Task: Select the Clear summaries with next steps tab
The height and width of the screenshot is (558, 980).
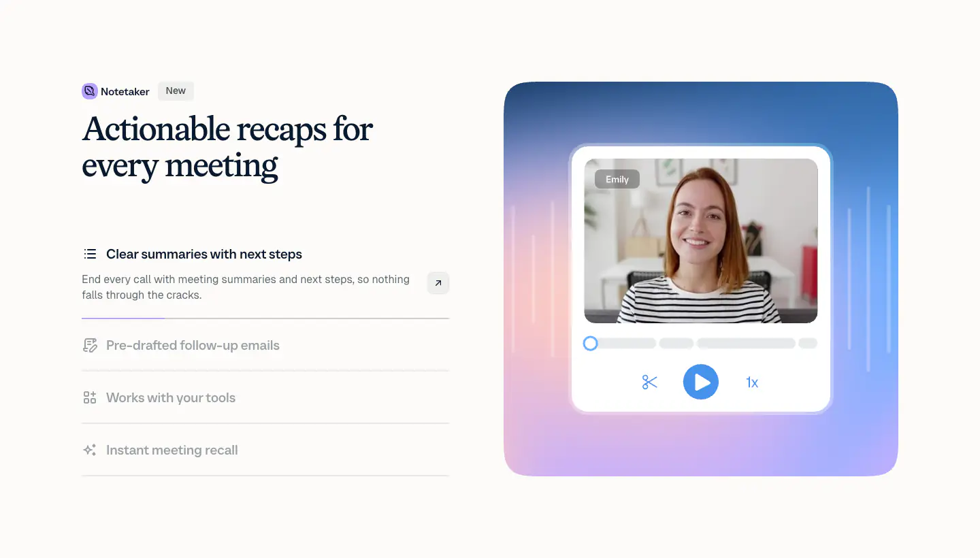Action: tap(204, 254)
